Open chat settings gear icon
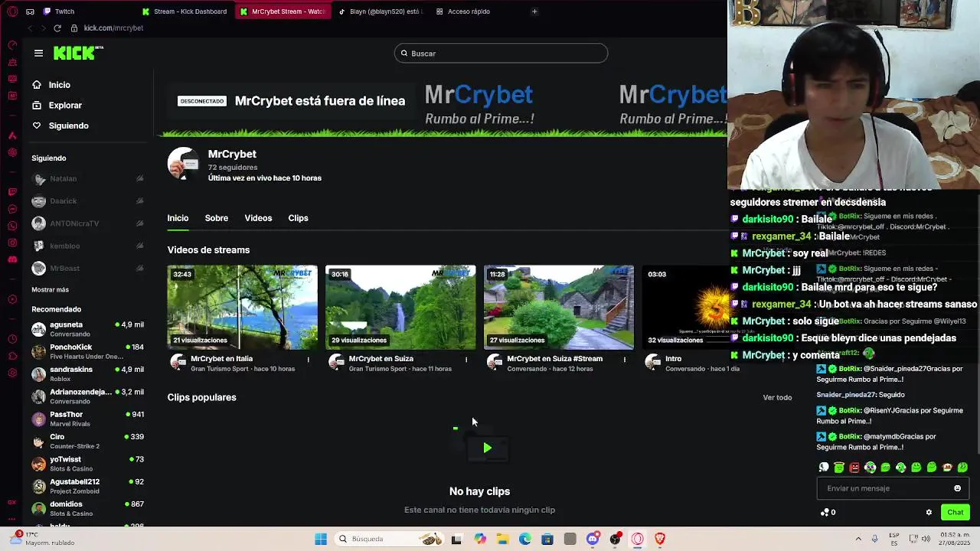980x551 pixels. coord(929,513)
